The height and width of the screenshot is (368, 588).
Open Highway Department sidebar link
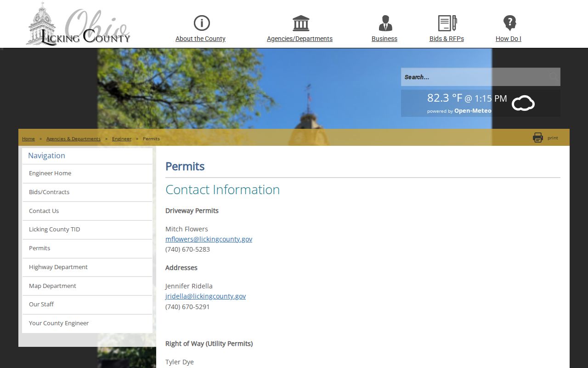[87, 267]
